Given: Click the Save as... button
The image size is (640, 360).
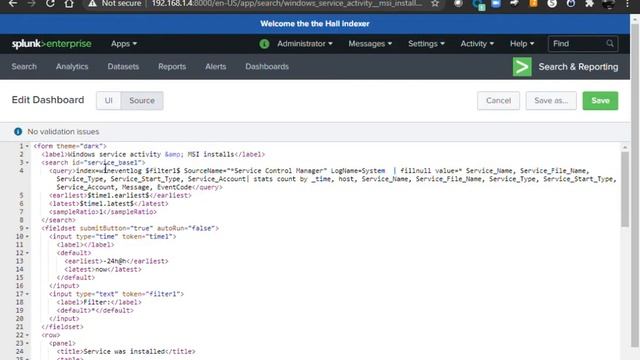Looking at the screenshot, I should (551, 100).
